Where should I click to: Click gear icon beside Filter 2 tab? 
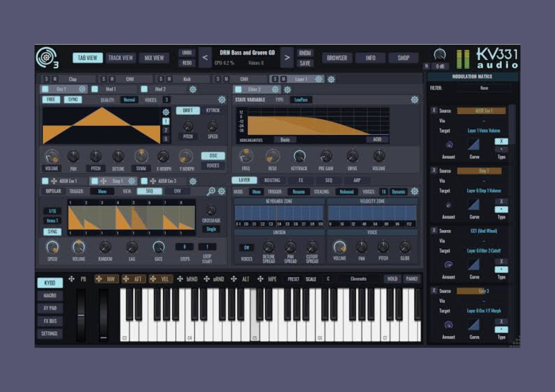[x=287, y=90]
